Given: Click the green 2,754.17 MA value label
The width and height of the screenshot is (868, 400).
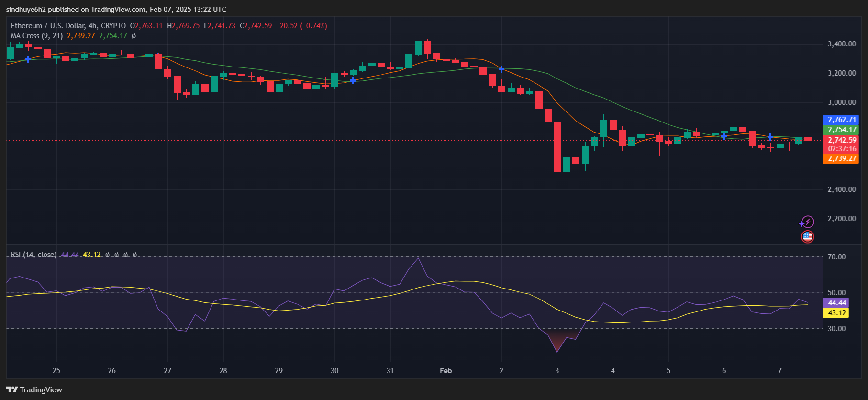Looking at the screenshot, I should (x=841, y=130).
